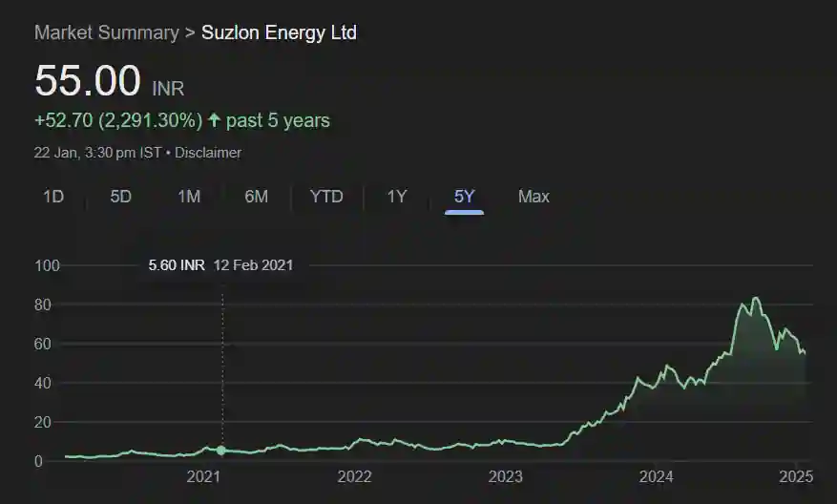Click the 2023 x-axis label

click(x=506, y=476)
